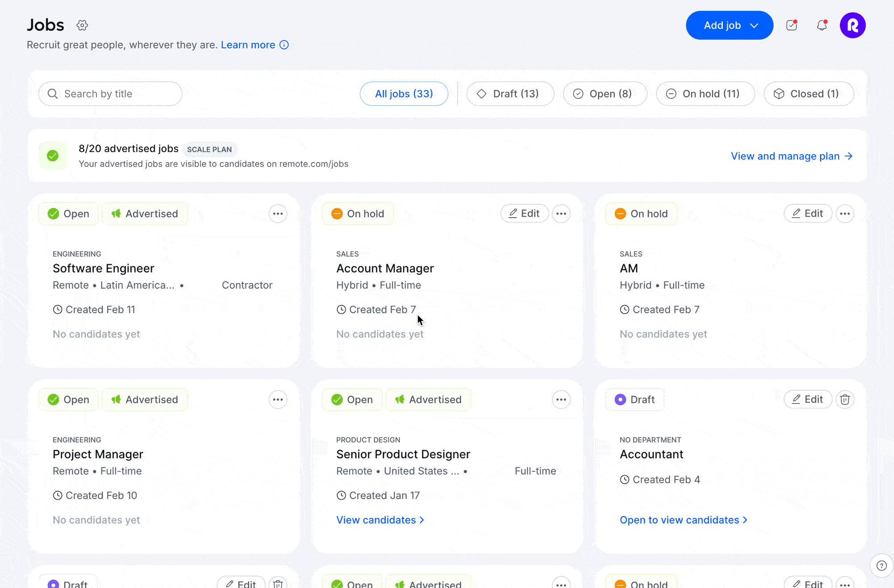Open View and manage plan link
Viewport: 894px width, 588px height.
click(792, 156)
